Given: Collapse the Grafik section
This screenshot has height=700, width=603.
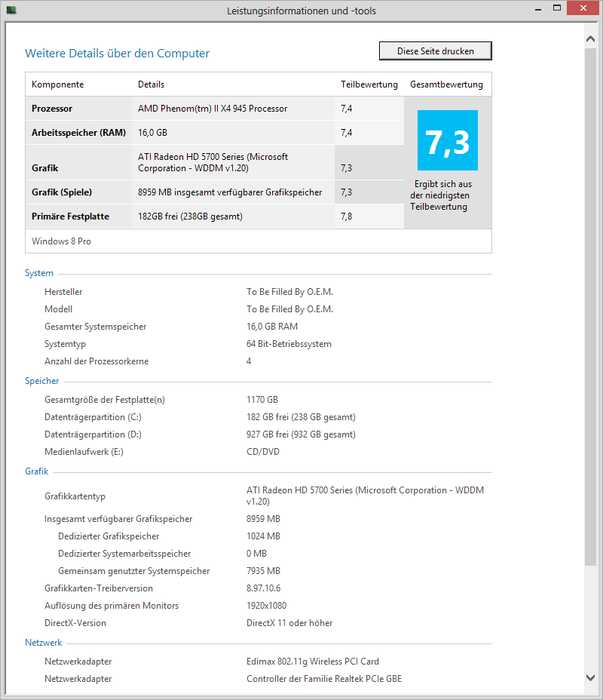Looking at the screenshot, I should 36,471.
